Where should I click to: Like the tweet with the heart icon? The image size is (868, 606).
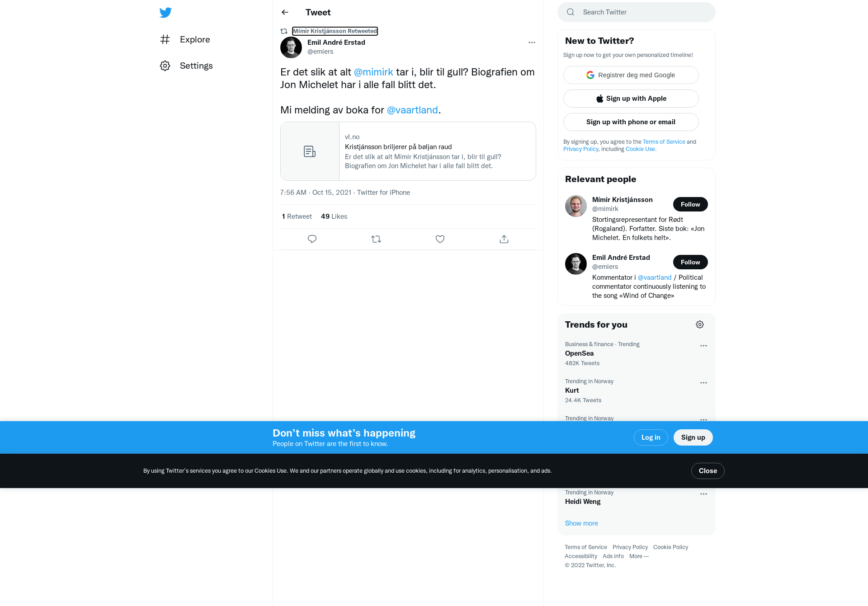point(440,239)
